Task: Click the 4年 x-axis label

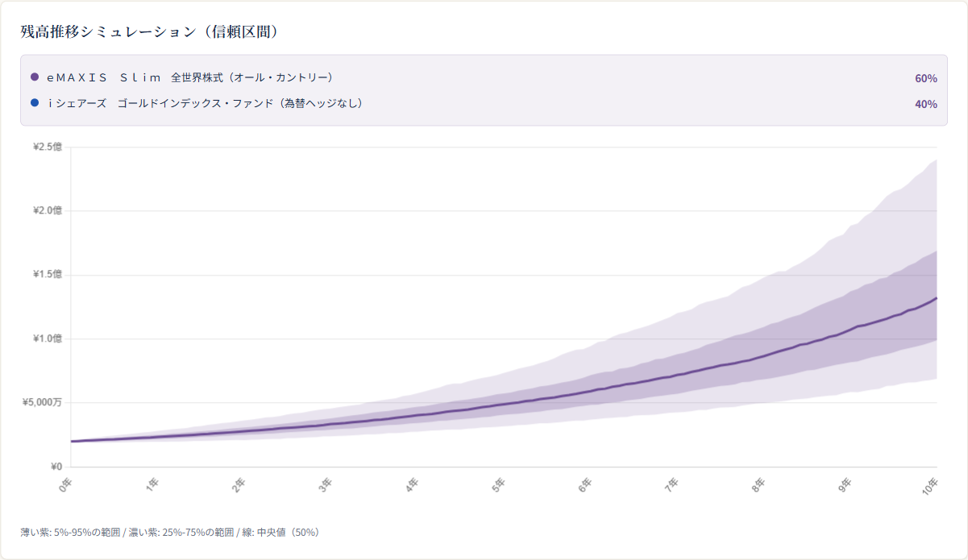Action: pos(413,484)
